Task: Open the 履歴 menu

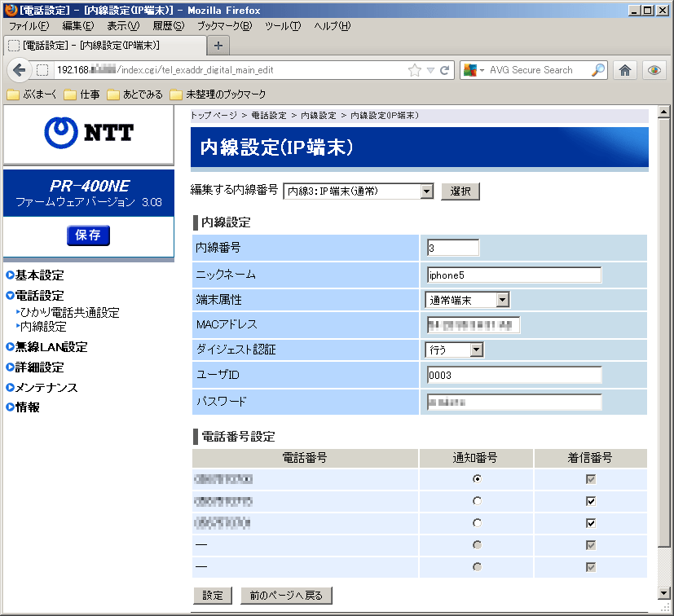Action: [168, 26]
